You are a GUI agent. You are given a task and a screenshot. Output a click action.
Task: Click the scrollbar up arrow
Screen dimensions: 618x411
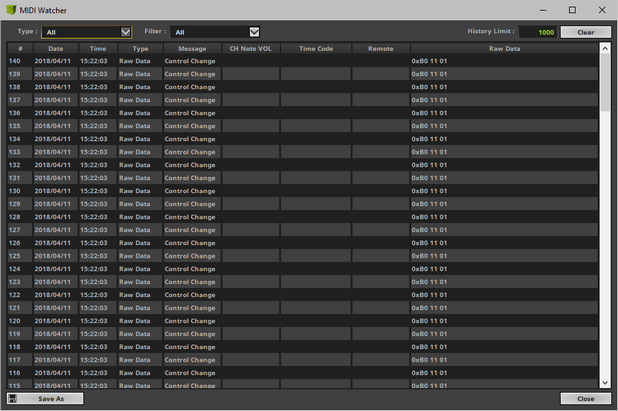[605, 48]
